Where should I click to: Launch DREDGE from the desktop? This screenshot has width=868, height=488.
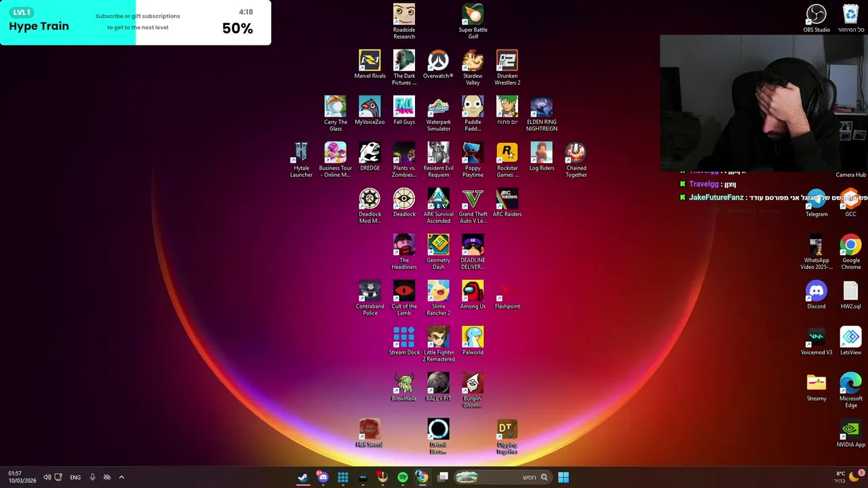pyautogui.click(x=370, y=156)
